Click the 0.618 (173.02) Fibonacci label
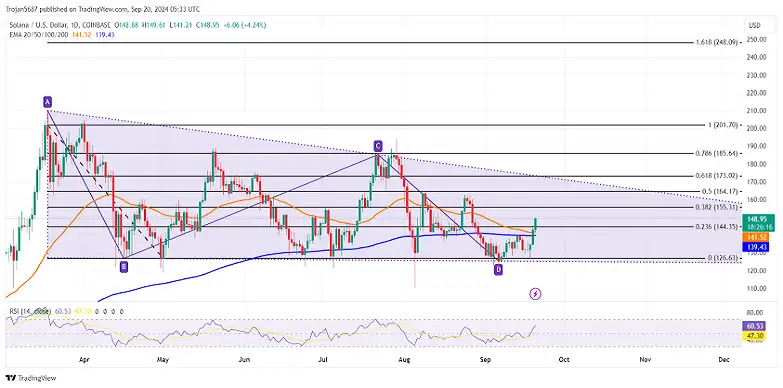Viewport: 783px width, 388px height. [717, 176]
